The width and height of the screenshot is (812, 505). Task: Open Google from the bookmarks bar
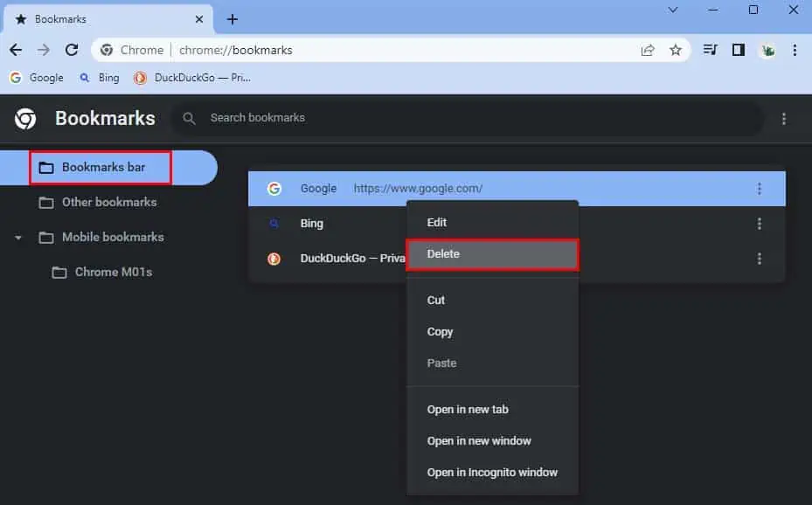click(x=36, y=78)
